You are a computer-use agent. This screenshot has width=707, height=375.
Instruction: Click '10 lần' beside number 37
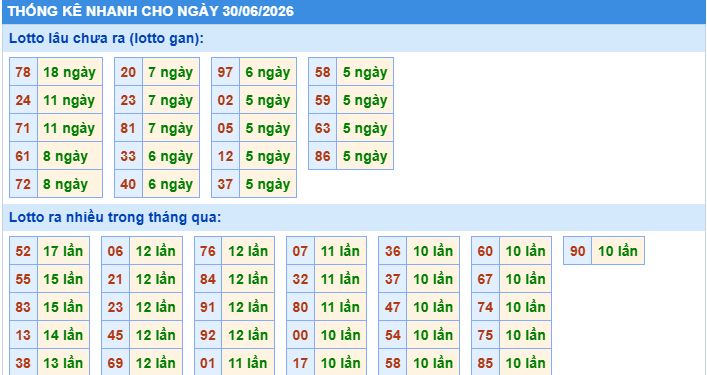click(x=433, y=279)
